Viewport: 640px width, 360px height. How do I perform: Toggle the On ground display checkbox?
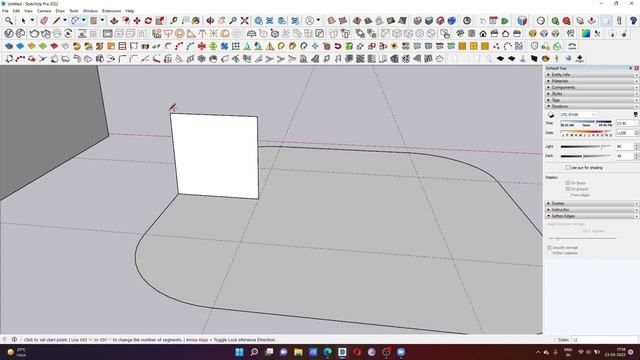(x=567, y=189)
